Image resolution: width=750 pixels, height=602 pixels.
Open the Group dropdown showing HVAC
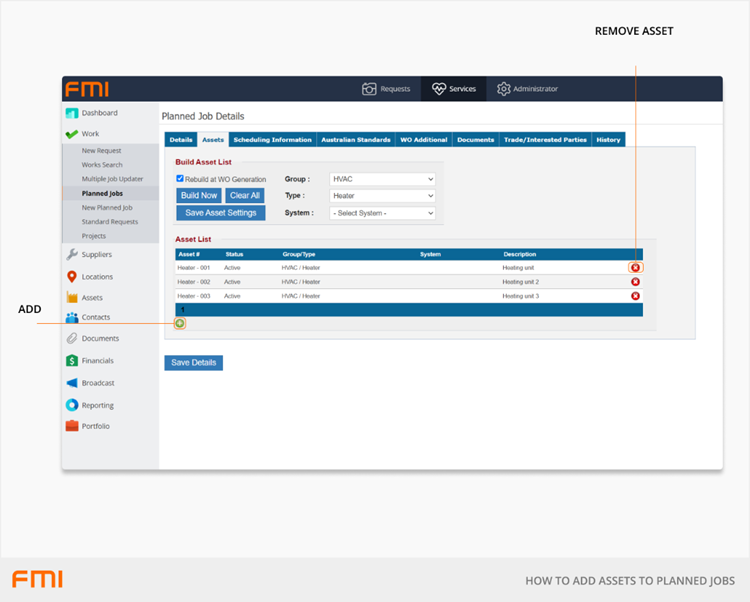[382, 179]
